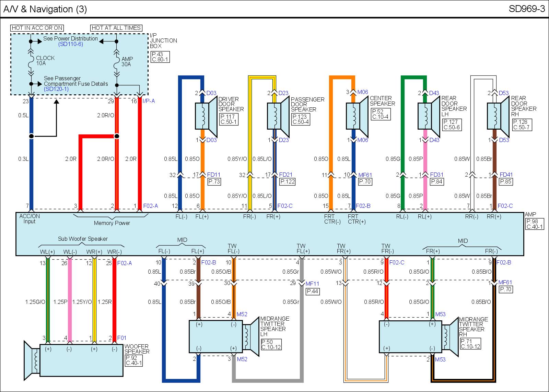Click the center speaker symbol
This screenshot has width=549, height=392.
coord(357,116)
